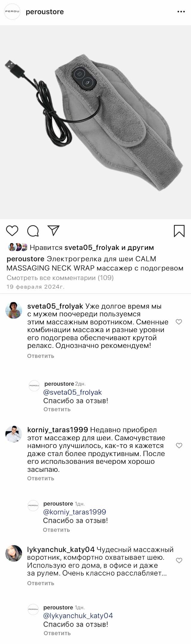Like sveta05_frolyak's comment
This screenshot has width=191, height=644.
click(179, 322)
